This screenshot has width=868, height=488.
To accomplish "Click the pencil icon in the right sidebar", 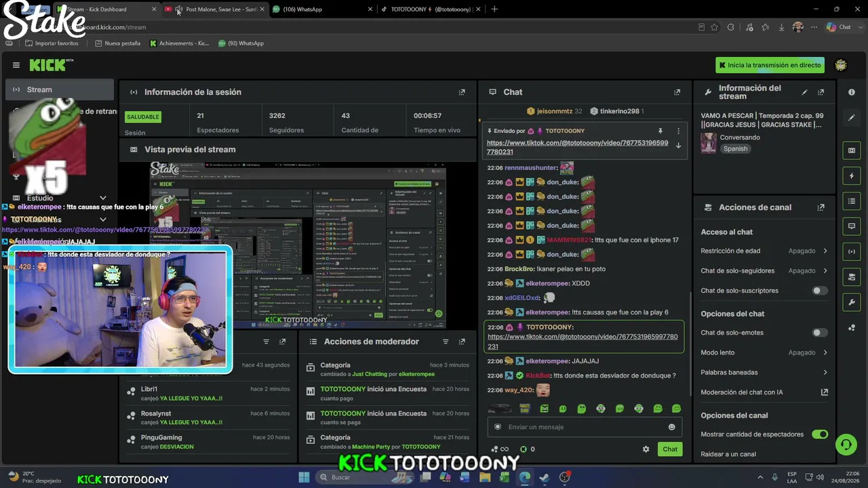I will 852,117.
